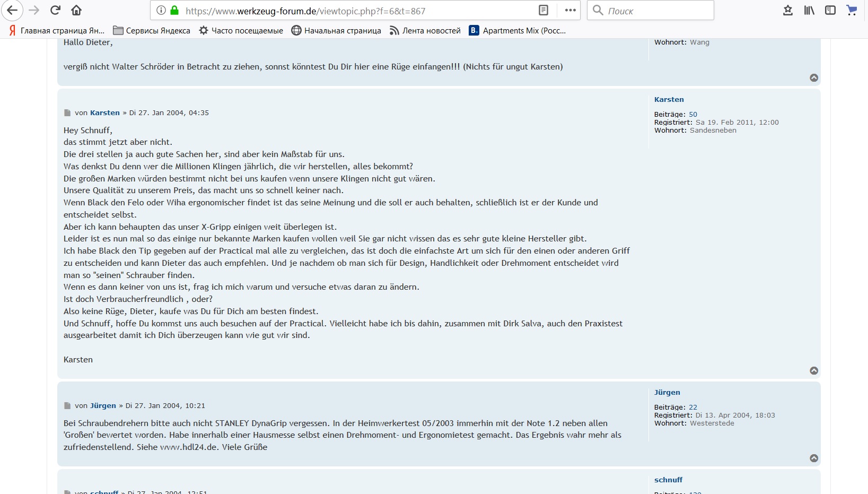Image resolution: width=868 pixels, height=494 pixels.
Task: Open the downloads/bookmark star tray icon
Action: click(788, 10)
